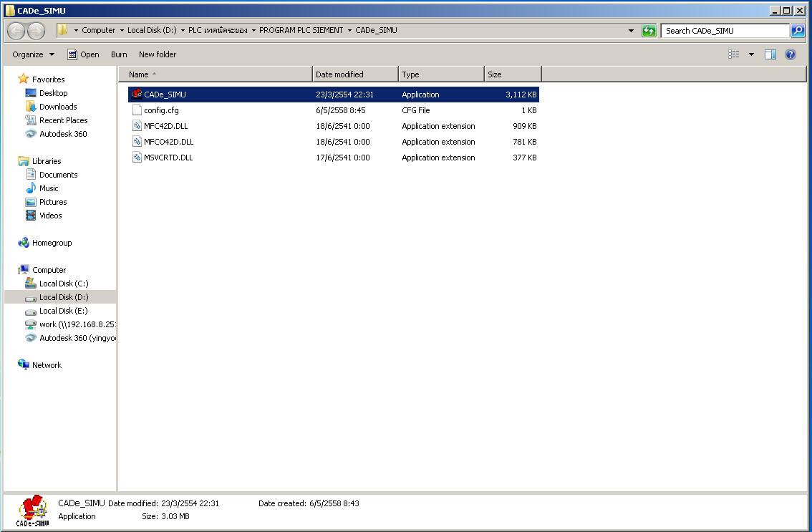Open the Help question mark icon
The image size is (812, 532).
click(x=791, y=54)
